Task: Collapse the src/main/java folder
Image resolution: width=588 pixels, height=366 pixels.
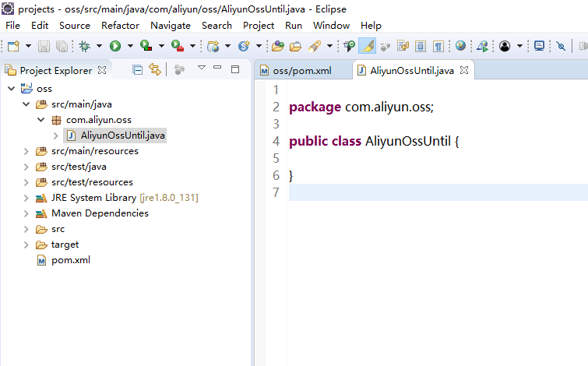Action: [26, 104]
